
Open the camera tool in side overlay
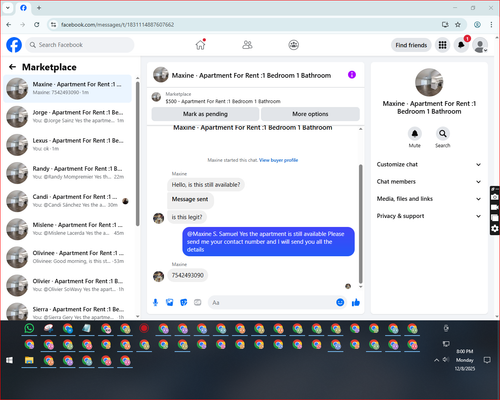[495, 197]
